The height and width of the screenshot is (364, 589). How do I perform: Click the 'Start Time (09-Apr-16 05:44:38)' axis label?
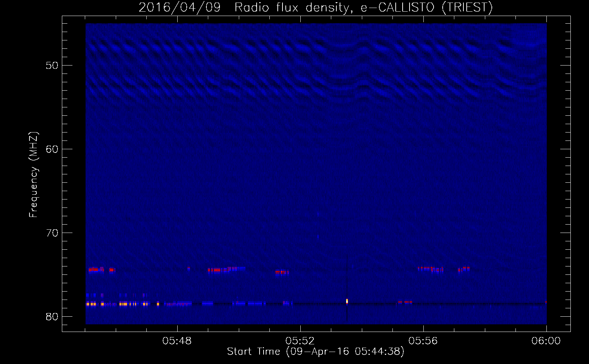click(x=316, y=352)
